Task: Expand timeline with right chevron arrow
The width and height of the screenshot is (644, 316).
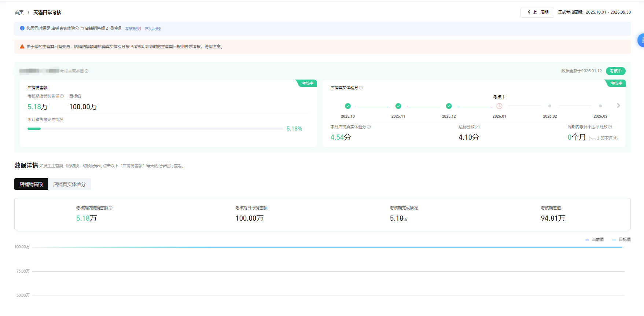Action: click(x=618, y=106)
